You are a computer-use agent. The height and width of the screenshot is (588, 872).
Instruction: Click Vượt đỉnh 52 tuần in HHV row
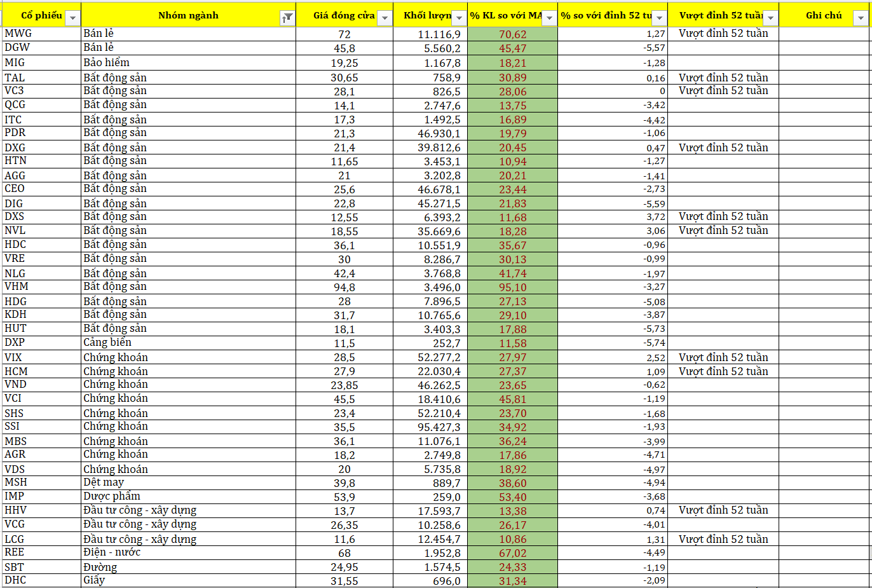click(x=723, y=510)
